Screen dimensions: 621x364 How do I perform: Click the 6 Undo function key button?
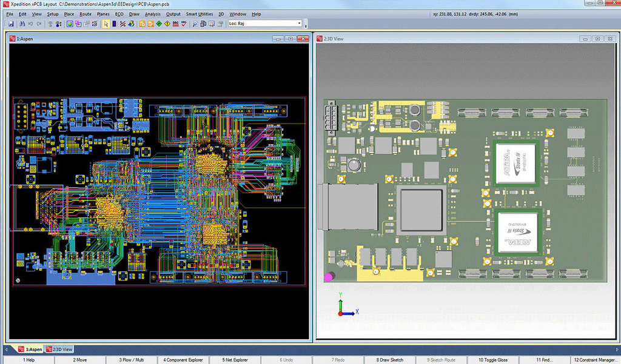coord(286,360)
